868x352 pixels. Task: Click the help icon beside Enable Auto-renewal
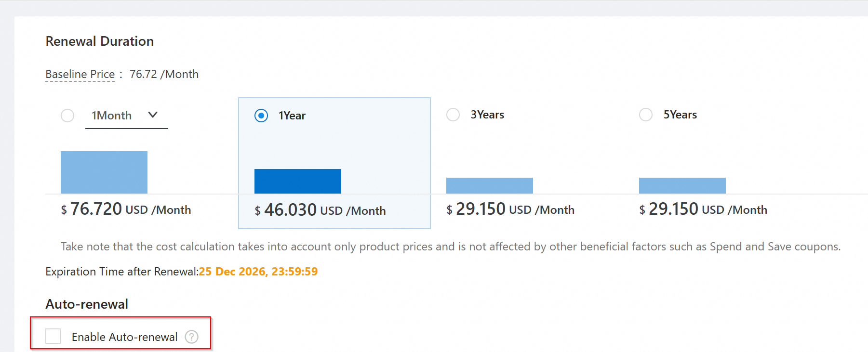pos(192,337)
